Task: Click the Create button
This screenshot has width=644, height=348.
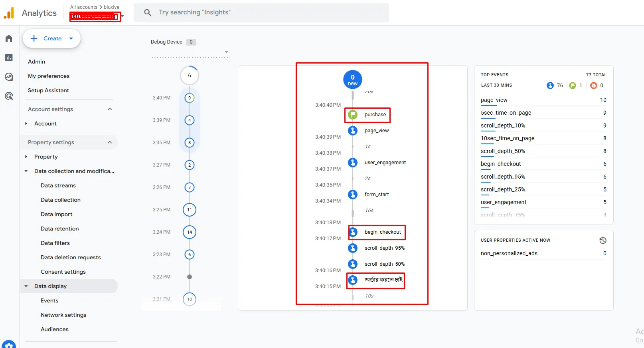Action: pos(52,38)
